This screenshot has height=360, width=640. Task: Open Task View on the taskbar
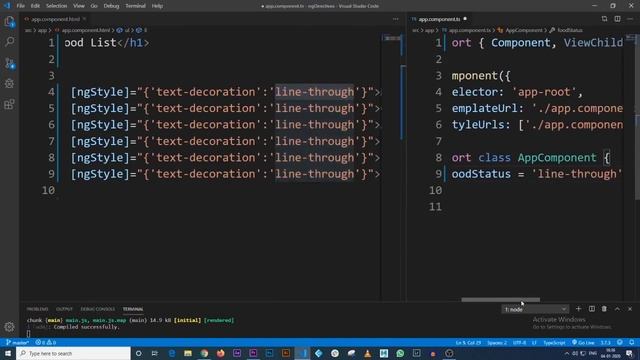click(155, 353)
